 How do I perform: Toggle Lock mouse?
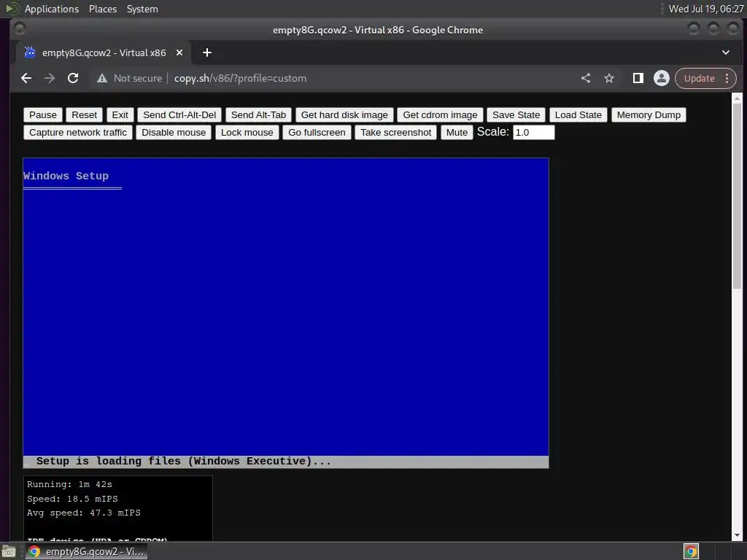(247, 133)
